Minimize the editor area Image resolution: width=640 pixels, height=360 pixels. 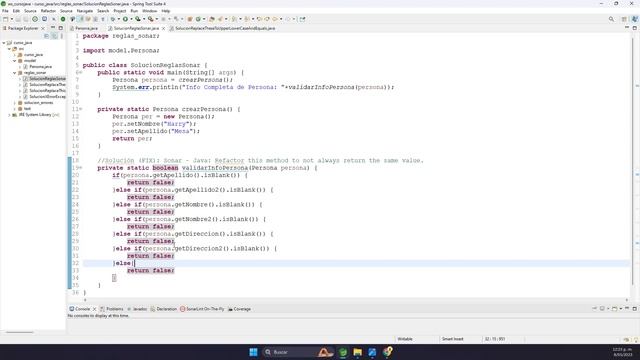coord(627,28)
